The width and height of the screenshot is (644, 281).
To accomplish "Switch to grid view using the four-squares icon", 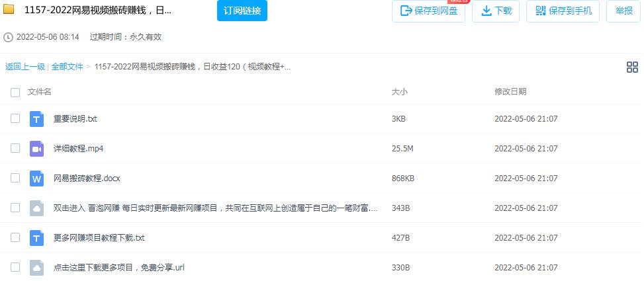I will (x=632, y=67).
